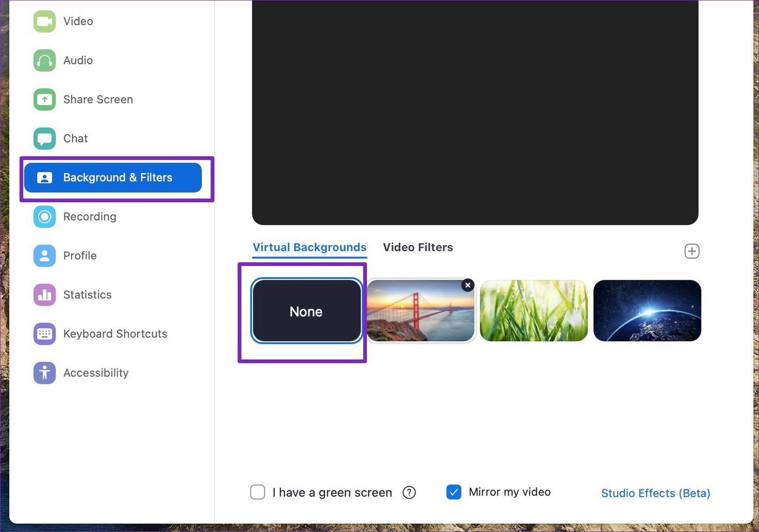Select the Virtual Backgrounds tab
The image size is (759, 532).
point(309,247)
